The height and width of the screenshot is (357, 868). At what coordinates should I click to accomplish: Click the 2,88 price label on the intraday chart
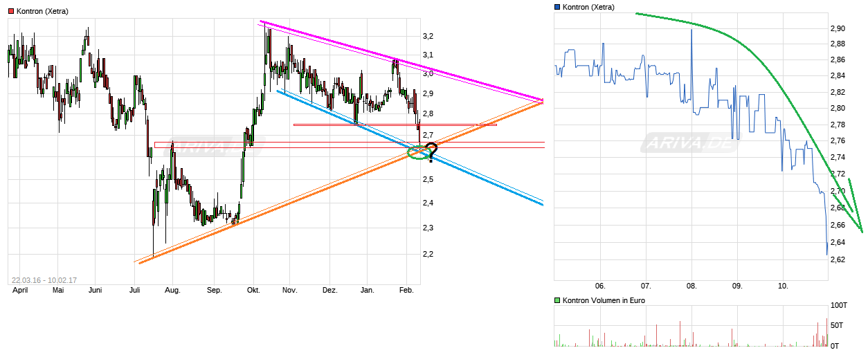coord(837,44)
